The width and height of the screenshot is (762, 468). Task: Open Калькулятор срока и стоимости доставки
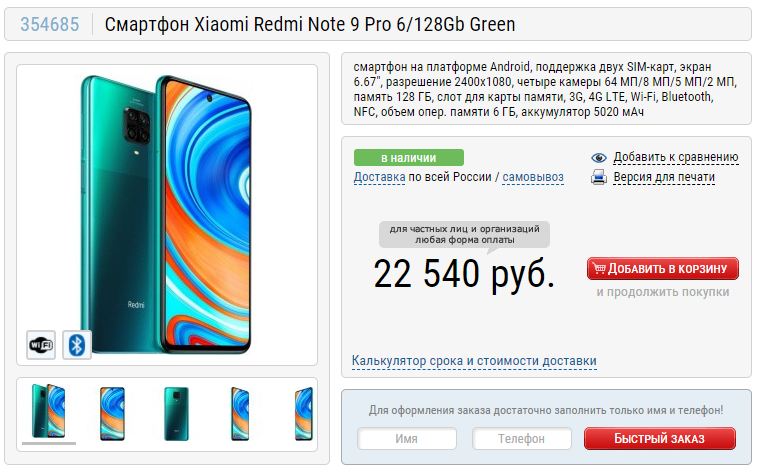pos(474,361)
